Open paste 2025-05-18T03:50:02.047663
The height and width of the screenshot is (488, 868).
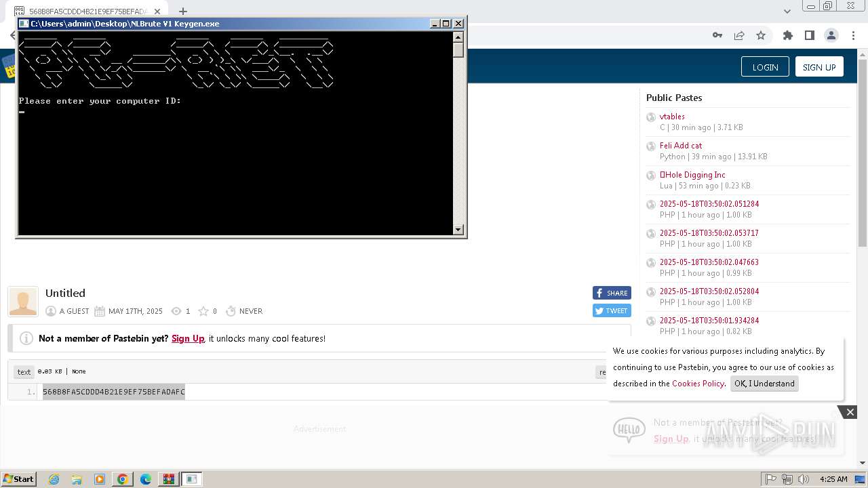[x=709, y=262]
